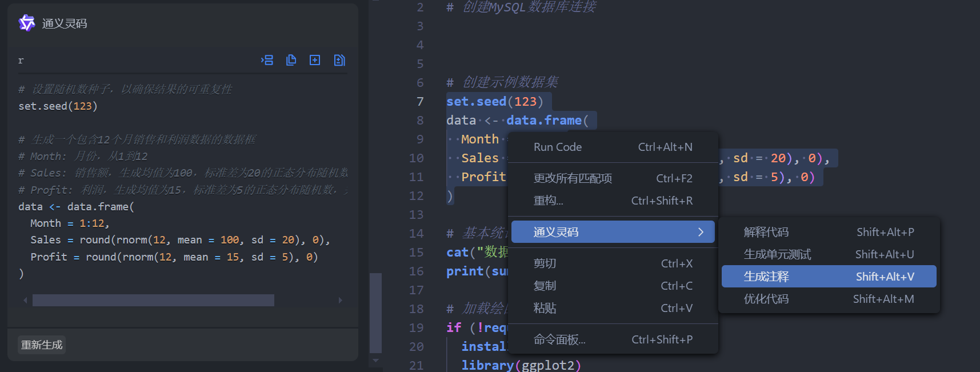This screenshot has width=980, height=372.
Task: Click the print( call on editor line 16
Action: pyautogui.click(x=469, y=271)
